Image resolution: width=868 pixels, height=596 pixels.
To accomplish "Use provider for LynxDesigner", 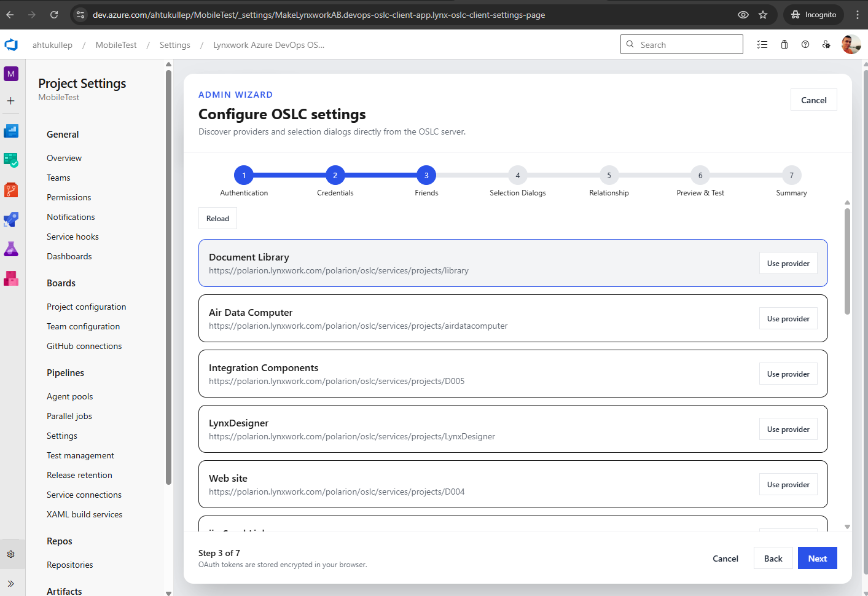I will [788, 429].
